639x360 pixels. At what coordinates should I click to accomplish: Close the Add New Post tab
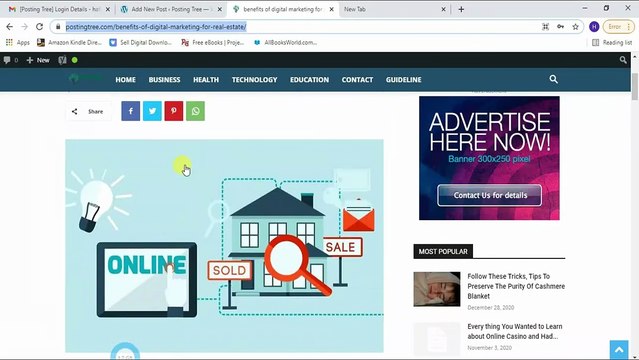(x=220, y=9)
